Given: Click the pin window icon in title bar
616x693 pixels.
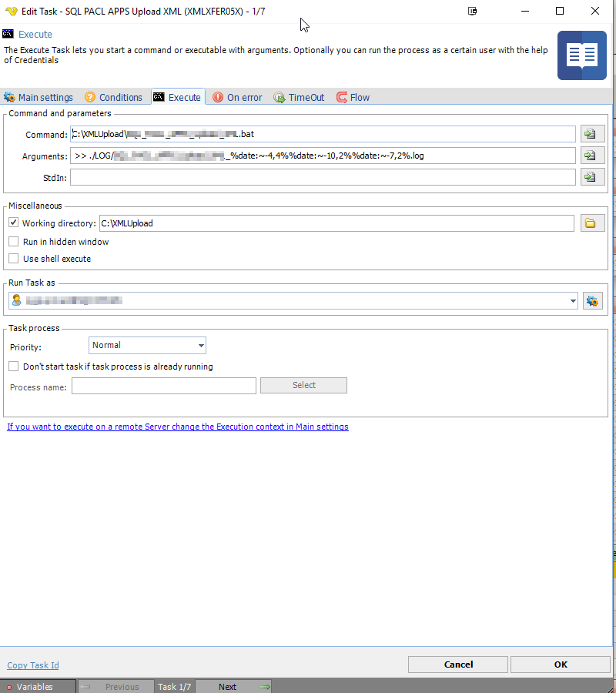Looking at the screenshot, I should tap(472, 12).
